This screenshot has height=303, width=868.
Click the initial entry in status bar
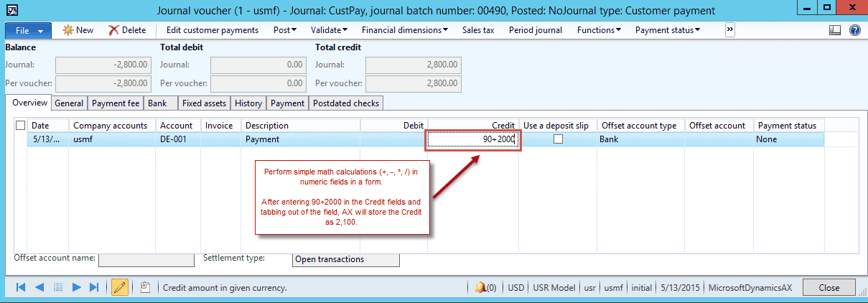pyautogui.click(x=641, y=287)
